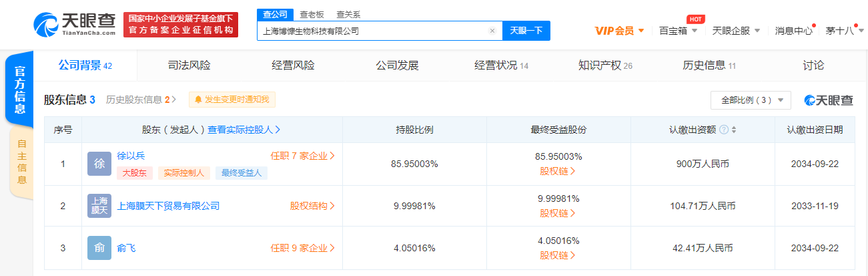Switch to the 自主信息 side tab

click(21, 162)
